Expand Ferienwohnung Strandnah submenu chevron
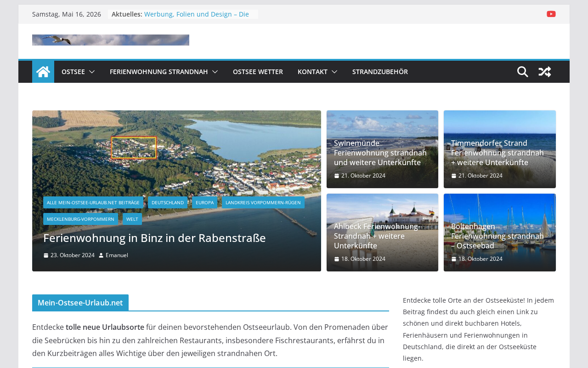This screenshot has width=588, height=368. [x=215, y=72]
